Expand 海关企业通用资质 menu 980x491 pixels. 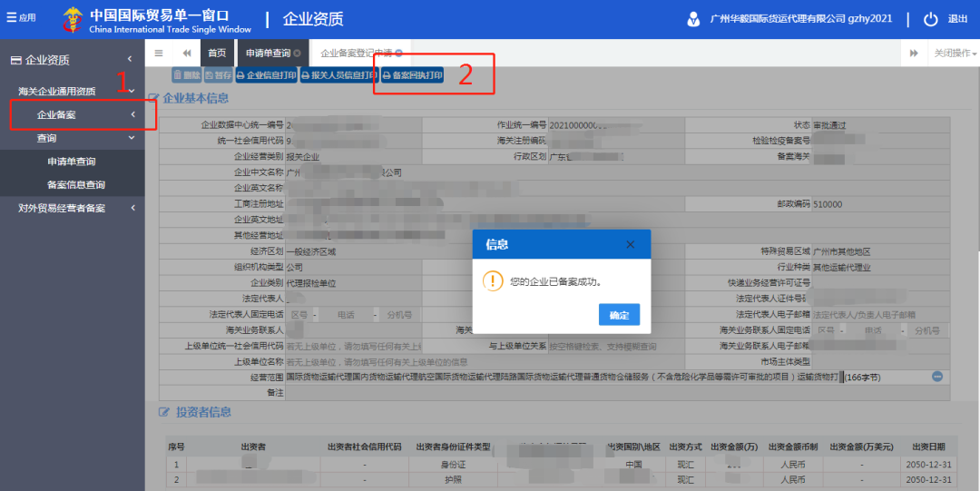click(72, 92)
